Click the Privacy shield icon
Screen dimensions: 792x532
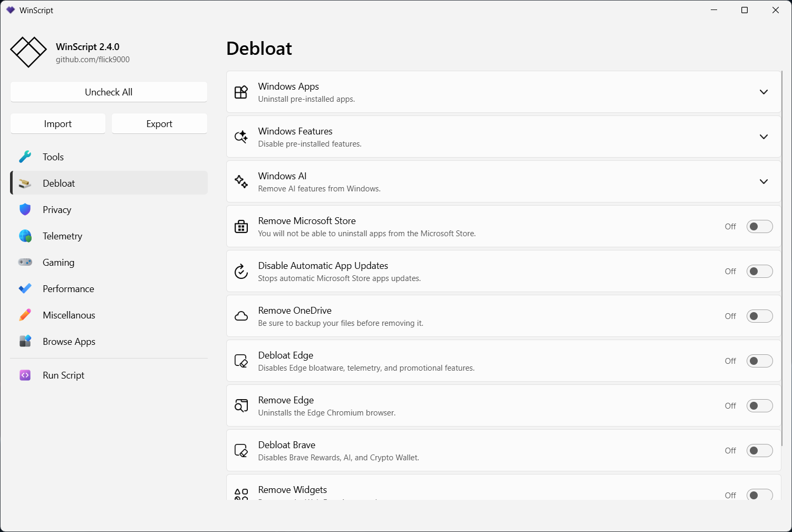pyautogui.click(x=25, y=210)
